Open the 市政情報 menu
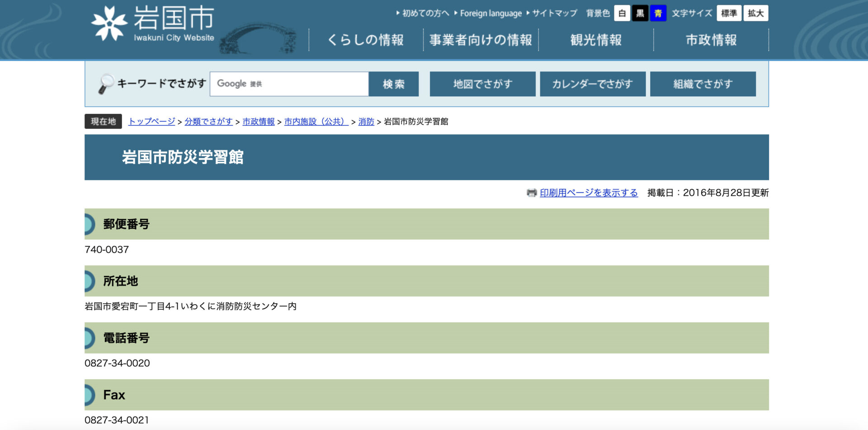 coord(711,40)
